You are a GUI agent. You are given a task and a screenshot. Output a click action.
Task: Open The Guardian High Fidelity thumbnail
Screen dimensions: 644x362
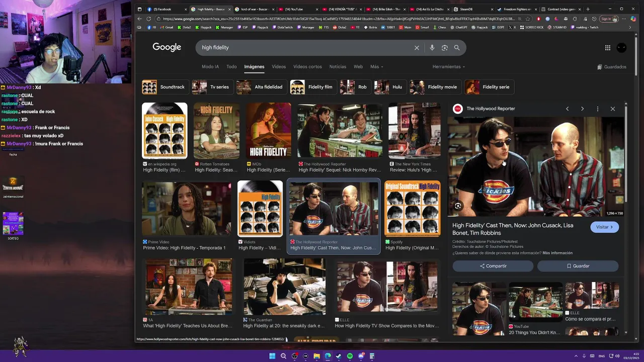(285, 287)
